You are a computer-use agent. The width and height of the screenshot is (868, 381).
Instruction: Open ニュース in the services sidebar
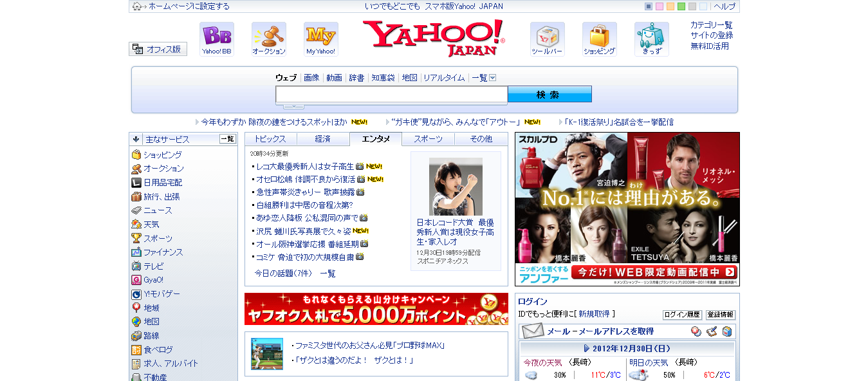pos(158,210)
